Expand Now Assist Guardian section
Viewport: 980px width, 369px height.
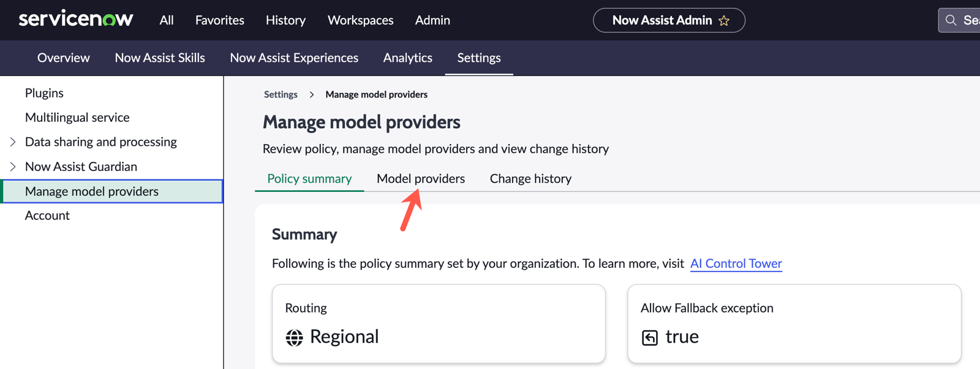coord(13,167)
